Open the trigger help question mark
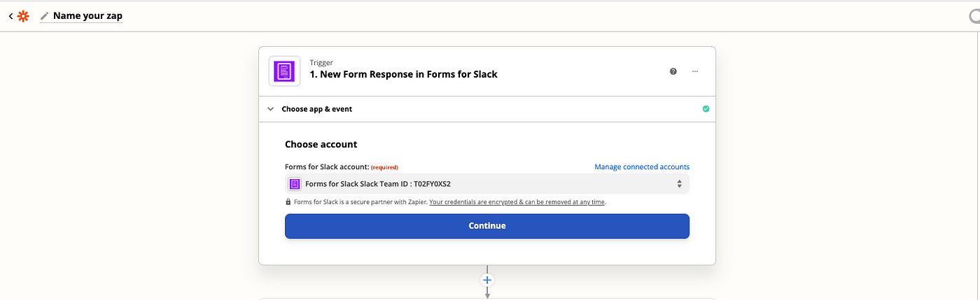 [x=673, y=71]
